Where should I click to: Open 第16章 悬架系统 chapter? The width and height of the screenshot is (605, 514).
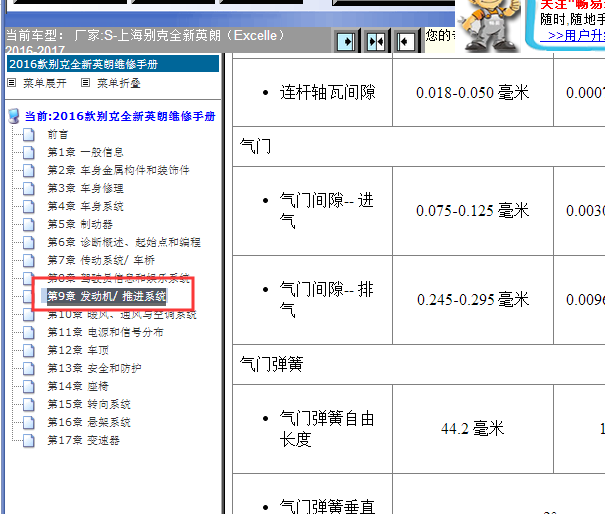click(89, 422)
